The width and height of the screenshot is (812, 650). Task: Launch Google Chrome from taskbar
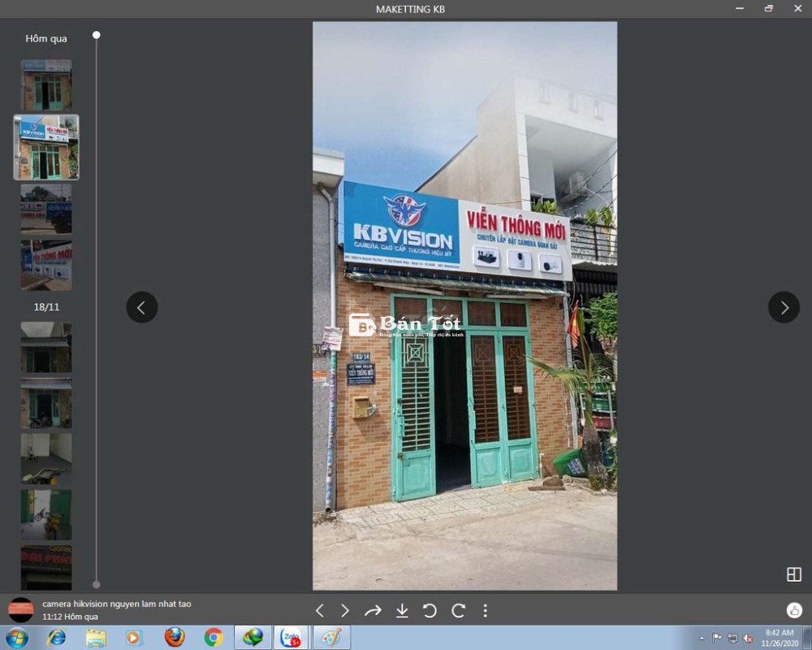click(x=214, y=638)
